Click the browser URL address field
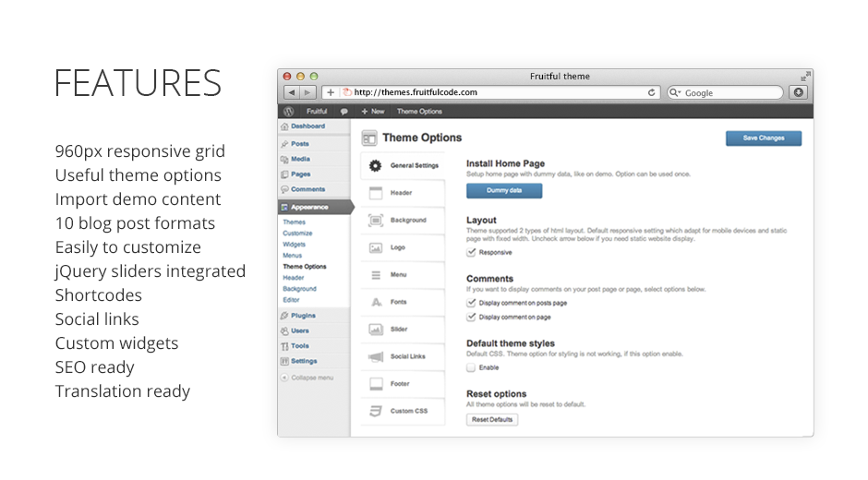Screen dimensions: 868x480 (499, 92)
